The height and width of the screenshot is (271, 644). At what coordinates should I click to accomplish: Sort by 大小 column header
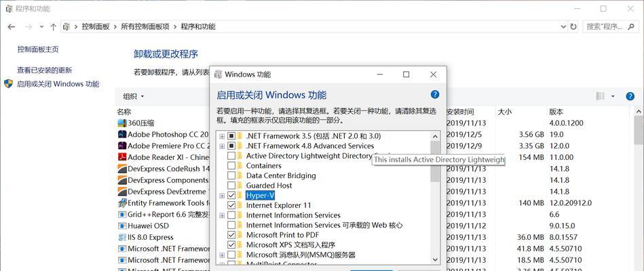(504, 112)
